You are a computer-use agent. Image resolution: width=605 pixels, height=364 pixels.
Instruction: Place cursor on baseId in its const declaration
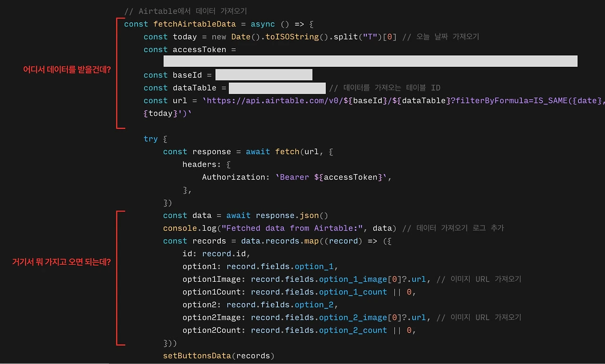[187, 75]
